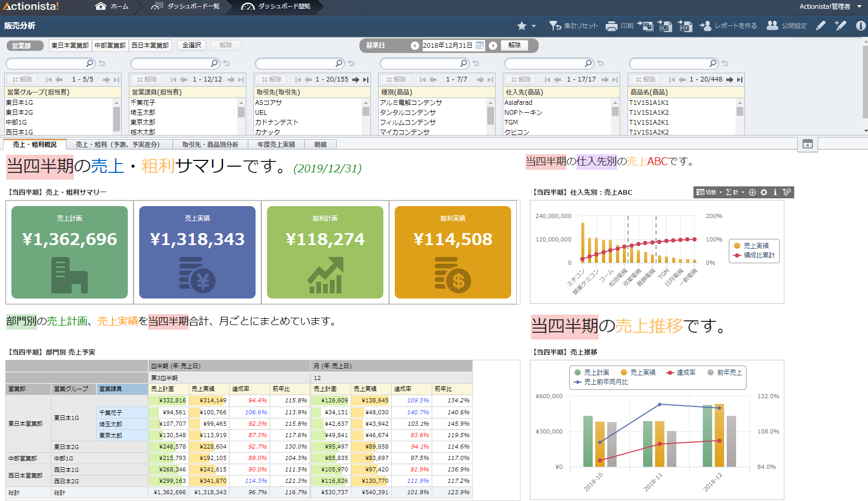The width and height of the screenshot is (868, 501).
Task: Toggle 達成率 legend in 売上推移 chart
Action: 680,372
